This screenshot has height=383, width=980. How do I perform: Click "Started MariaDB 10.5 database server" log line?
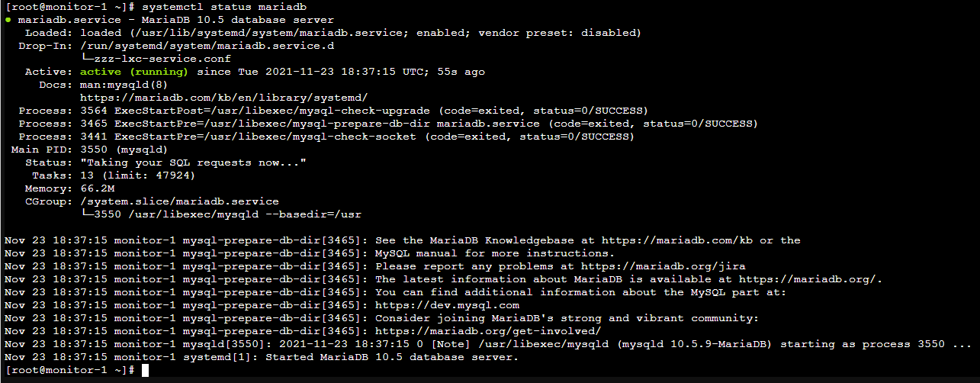(391, 357)
